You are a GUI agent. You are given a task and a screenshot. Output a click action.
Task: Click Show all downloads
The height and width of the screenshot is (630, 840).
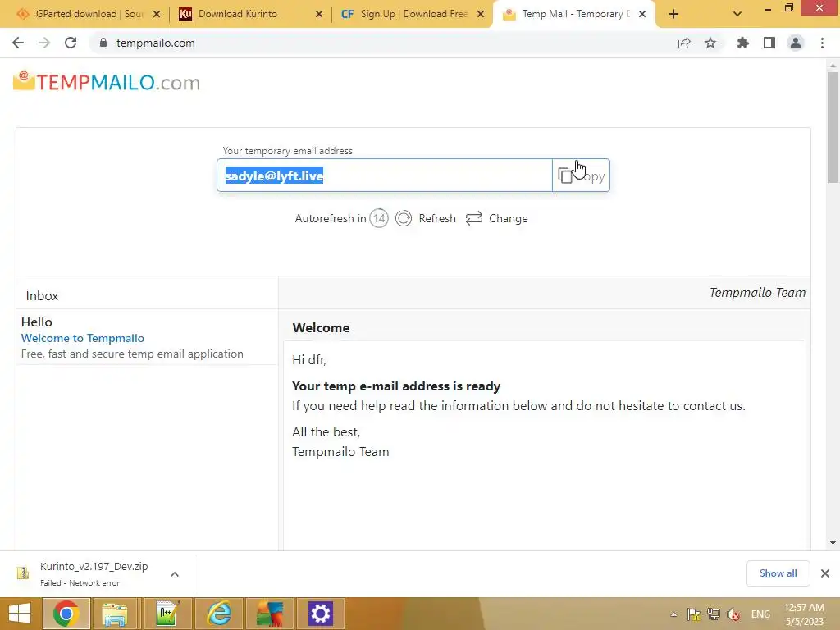click(778, 573)
